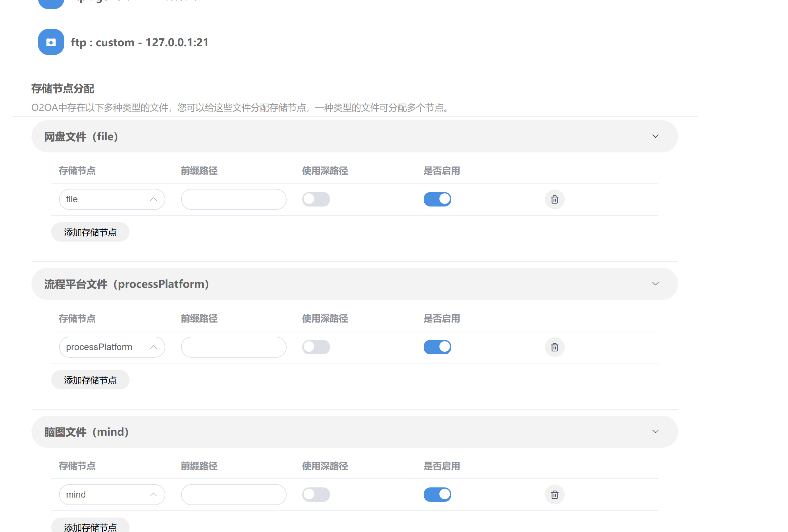Collapse the 脑图文件 (mind) section
Screen dimensions: 788x532
click(x=655, y=432)
